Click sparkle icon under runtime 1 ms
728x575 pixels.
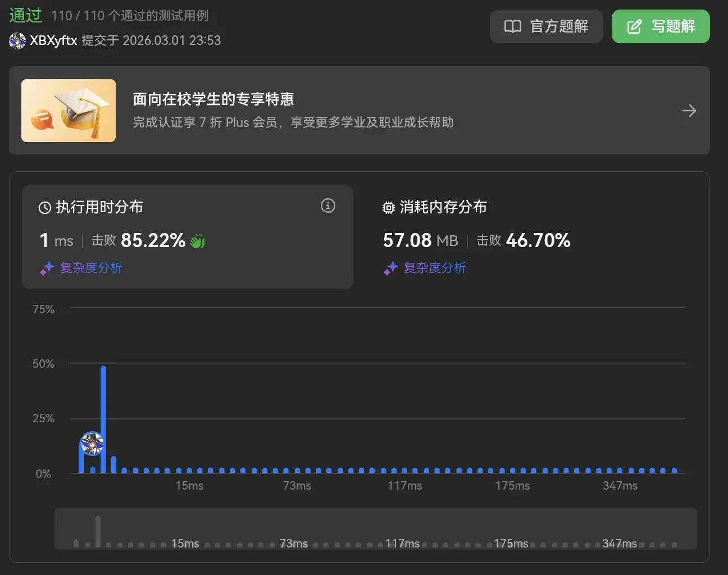tap(47, 268)
